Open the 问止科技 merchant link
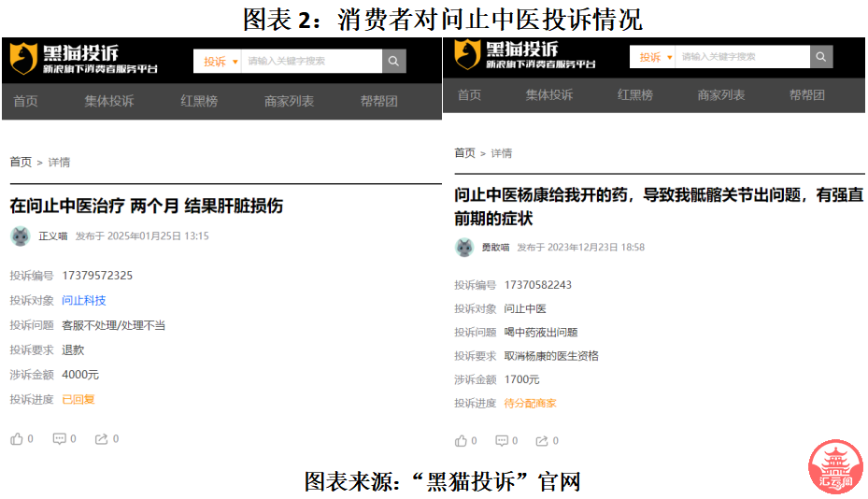868x499 pixels. click(83, 300)
